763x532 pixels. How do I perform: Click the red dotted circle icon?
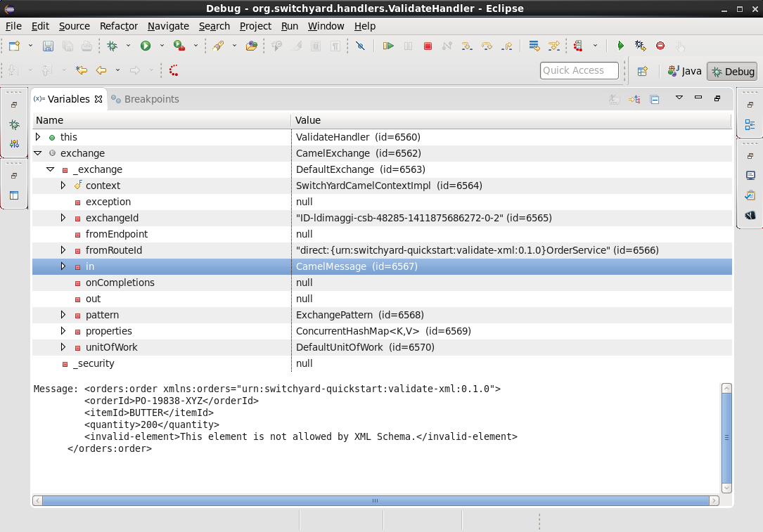coord(173,70)
